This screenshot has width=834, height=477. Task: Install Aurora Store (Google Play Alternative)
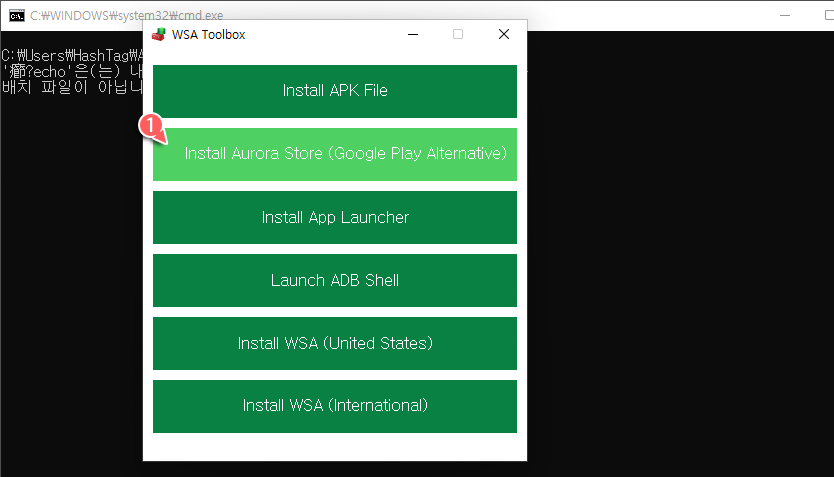tap(335, 154)
